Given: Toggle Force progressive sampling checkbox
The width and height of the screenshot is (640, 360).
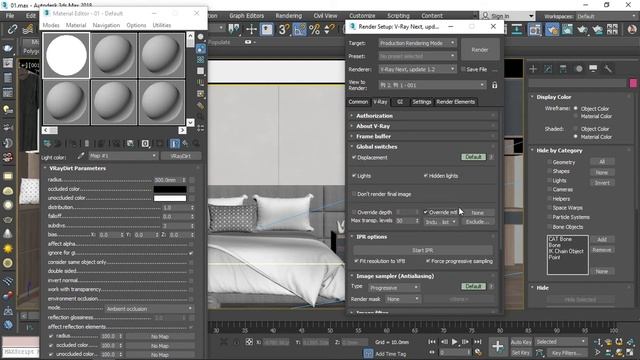Looking at the screenshot, I should [428, 261].
